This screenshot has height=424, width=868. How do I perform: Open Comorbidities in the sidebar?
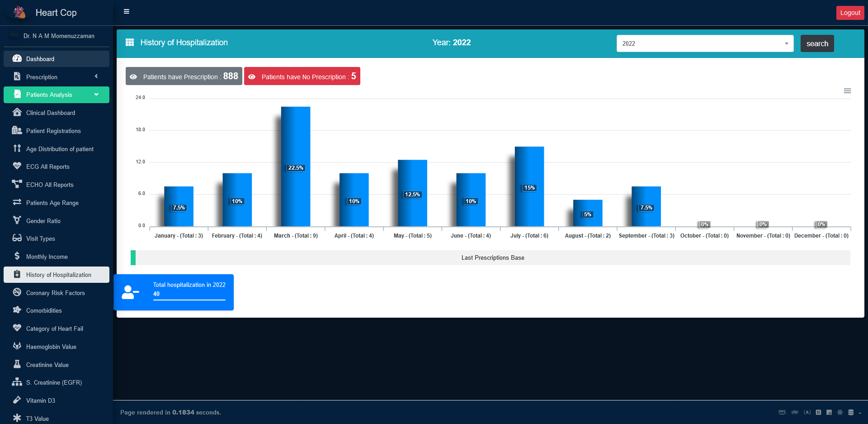(x=44, y=310)
